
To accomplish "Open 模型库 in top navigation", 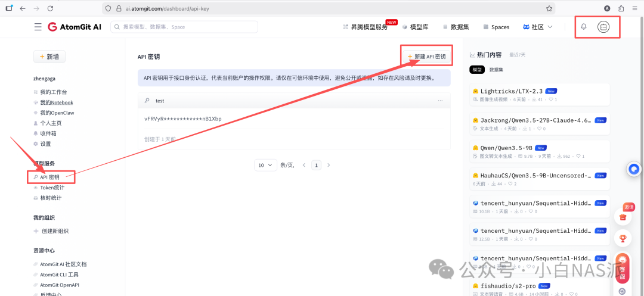I will (x=415, y=27).
